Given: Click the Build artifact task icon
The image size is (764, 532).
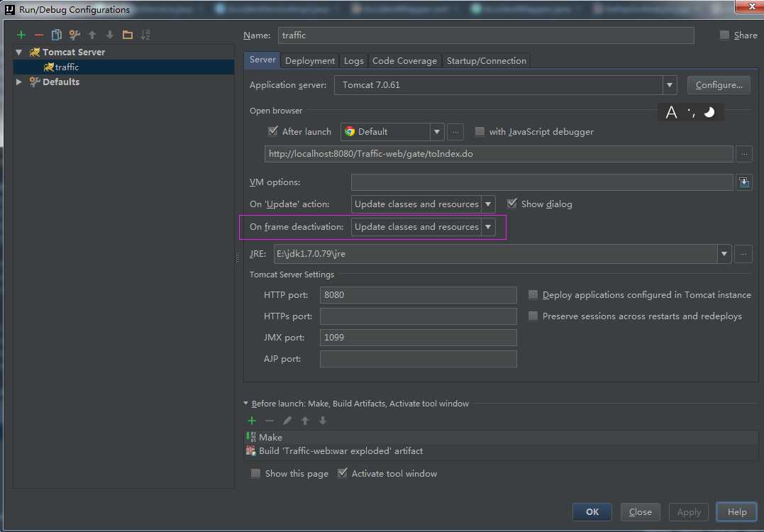Looking at the screenshot, I should click(251, 450).
